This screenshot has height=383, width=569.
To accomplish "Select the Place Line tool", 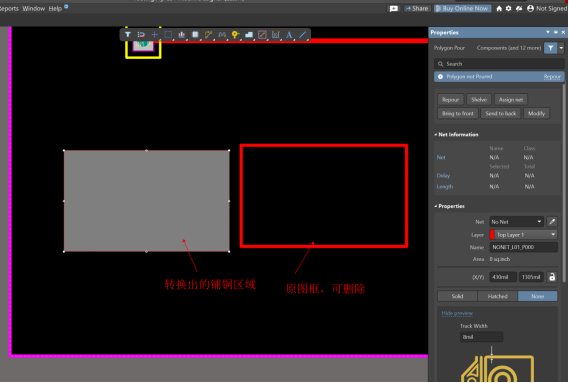I will tap(302, 35).
